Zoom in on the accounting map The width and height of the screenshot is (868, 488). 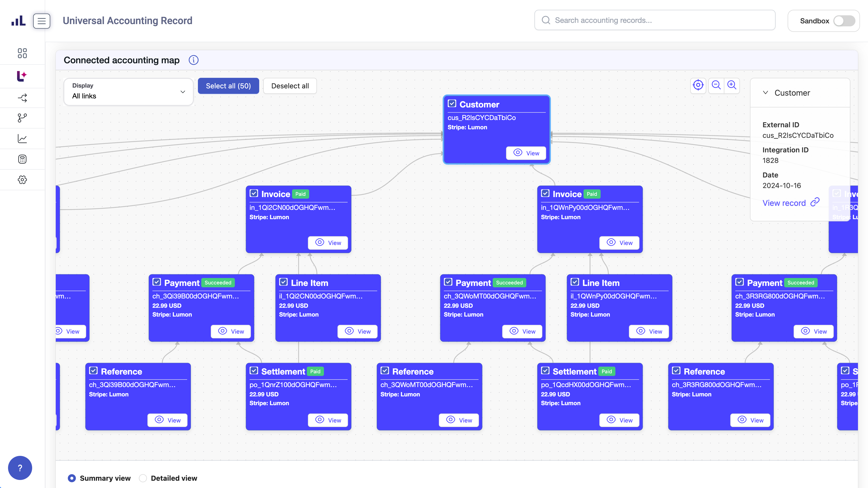[732, 85]
